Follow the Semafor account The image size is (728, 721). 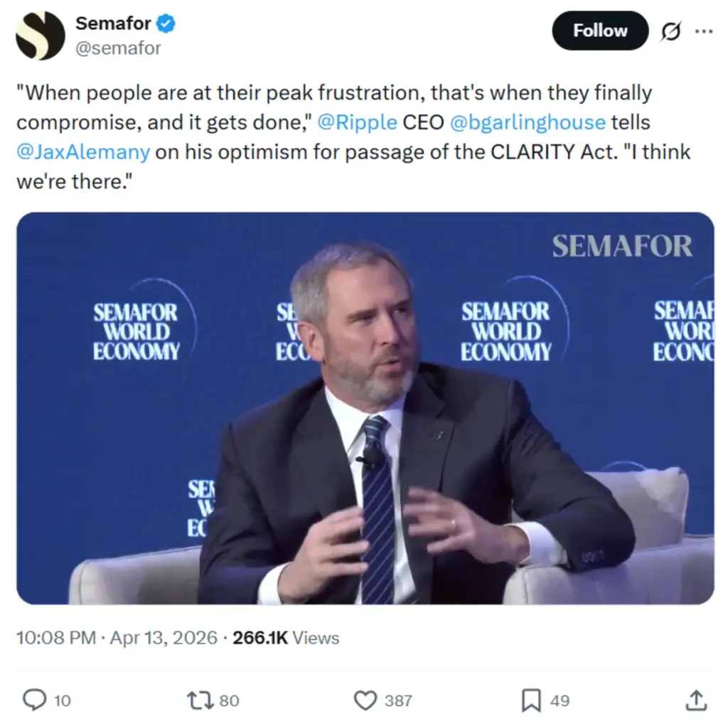point(599,31)
